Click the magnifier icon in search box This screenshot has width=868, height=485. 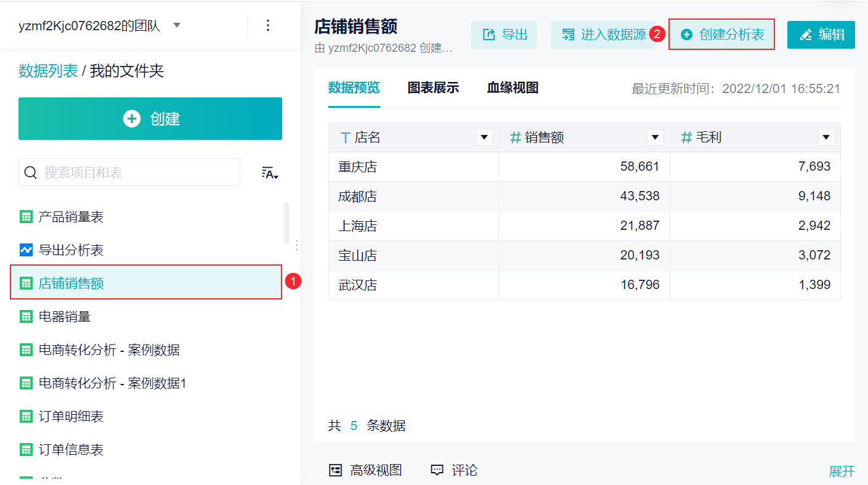tap(31, 173)
